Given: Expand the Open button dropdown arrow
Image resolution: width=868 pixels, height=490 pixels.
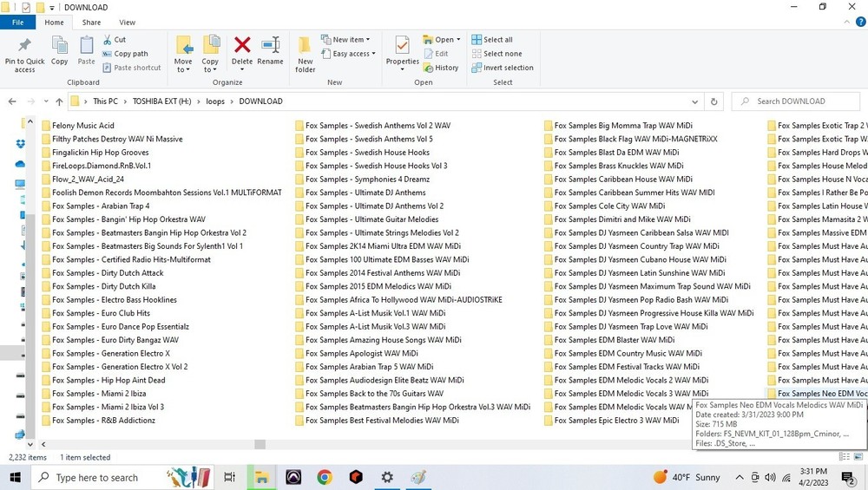Looking at the screenshot, I should pyautogui.click(x=458, y=40).
